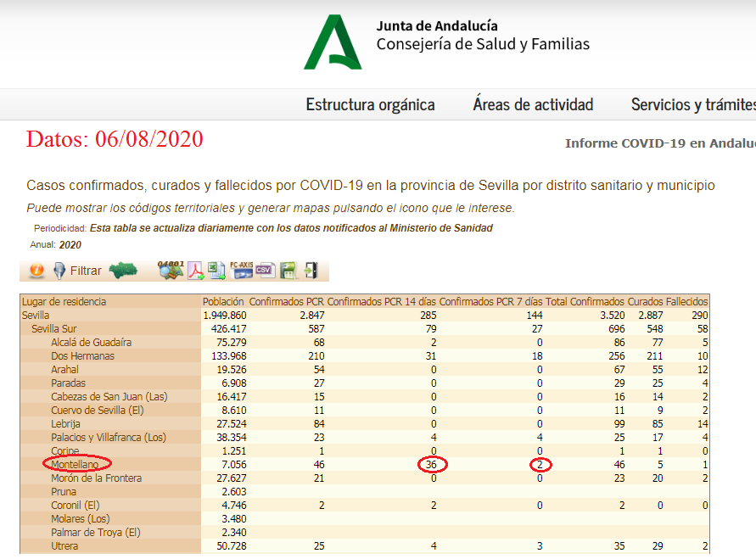Select the Montellano row label
This screenshot has height=559, width=756.
point(75,465)
